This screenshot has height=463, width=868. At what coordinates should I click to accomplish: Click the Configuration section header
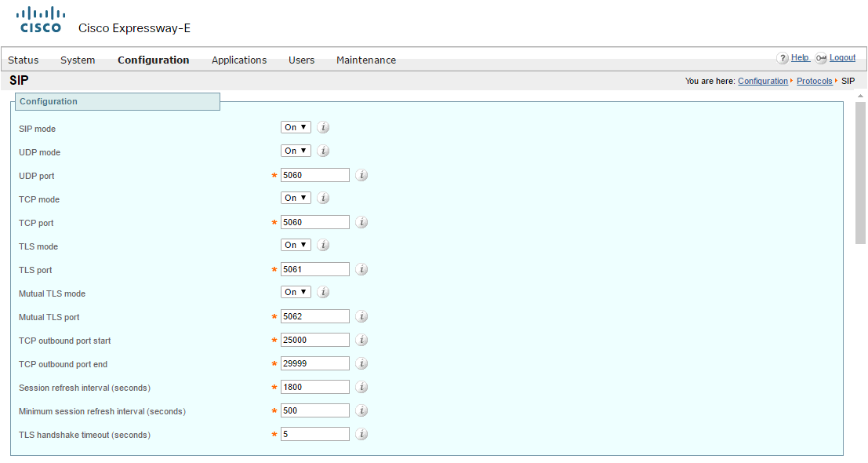[x=118, y=101]
